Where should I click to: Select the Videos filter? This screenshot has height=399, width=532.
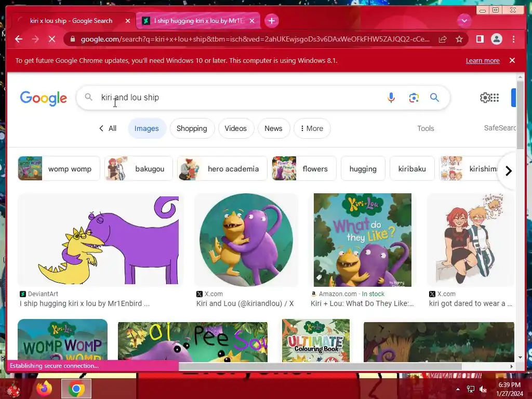point(235,128)
